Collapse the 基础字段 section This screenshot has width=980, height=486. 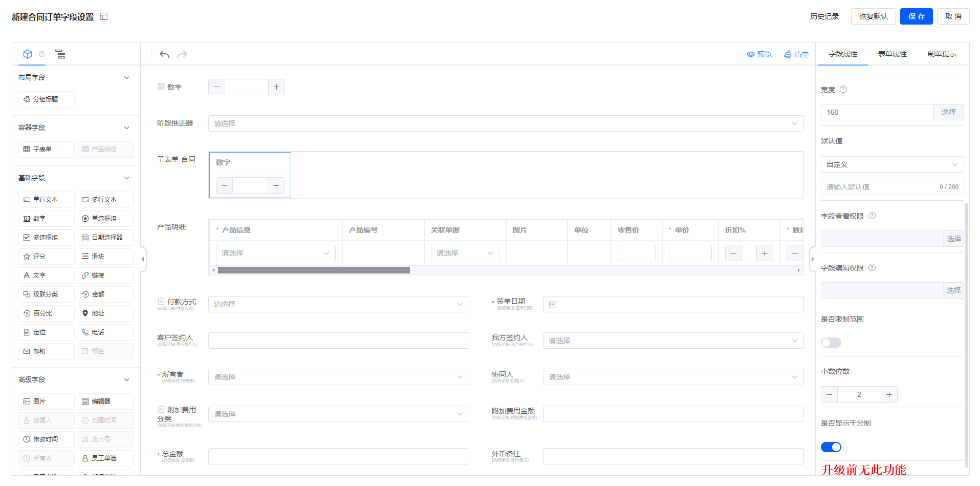(x=126, y=178)
